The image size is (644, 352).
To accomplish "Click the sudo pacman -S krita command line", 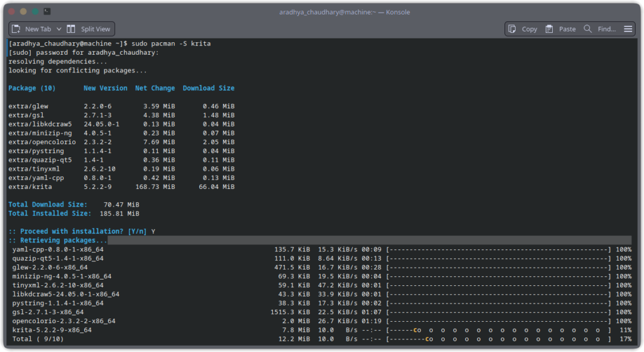I will (109, 43).
